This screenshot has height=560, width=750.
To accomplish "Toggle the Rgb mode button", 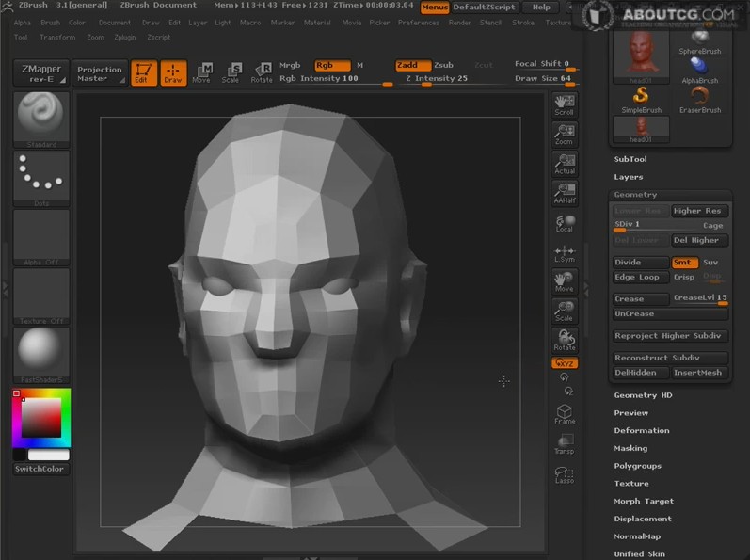I will pos(332,65).
